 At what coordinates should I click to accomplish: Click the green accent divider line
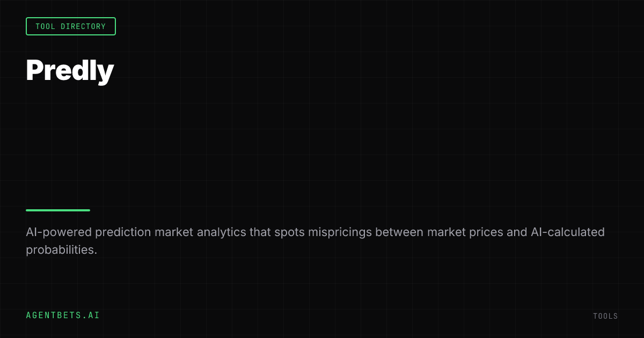pos(58,210)
